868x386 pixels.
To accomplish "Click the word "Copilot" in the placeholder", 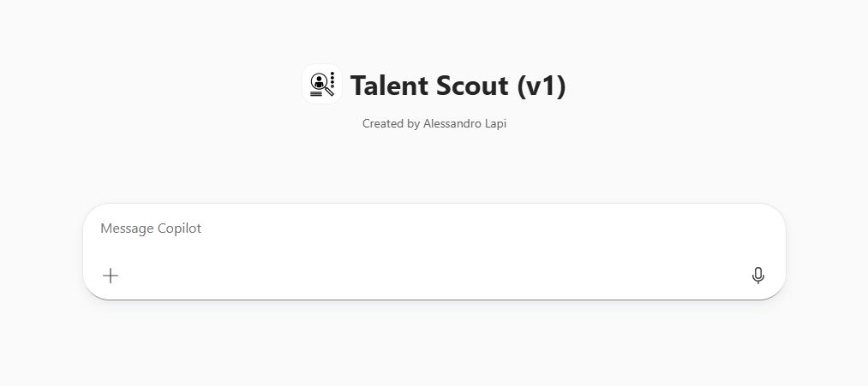I will point(180,229).
